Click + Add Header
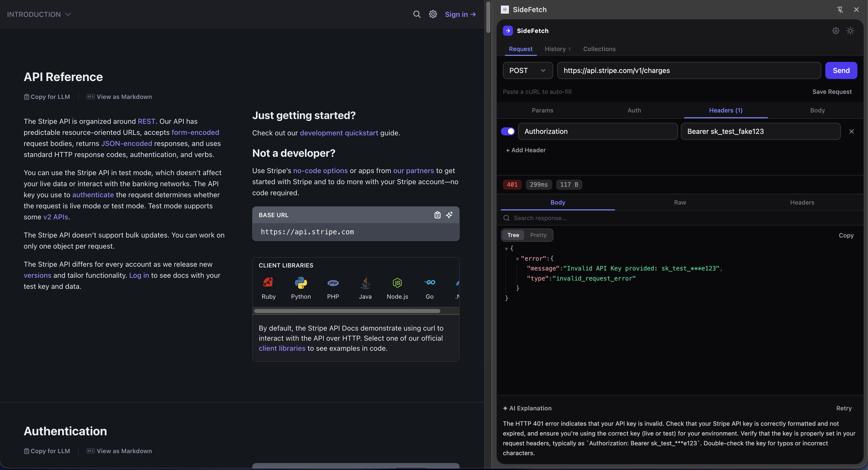 pyautogui.click(x=525, y=150)
